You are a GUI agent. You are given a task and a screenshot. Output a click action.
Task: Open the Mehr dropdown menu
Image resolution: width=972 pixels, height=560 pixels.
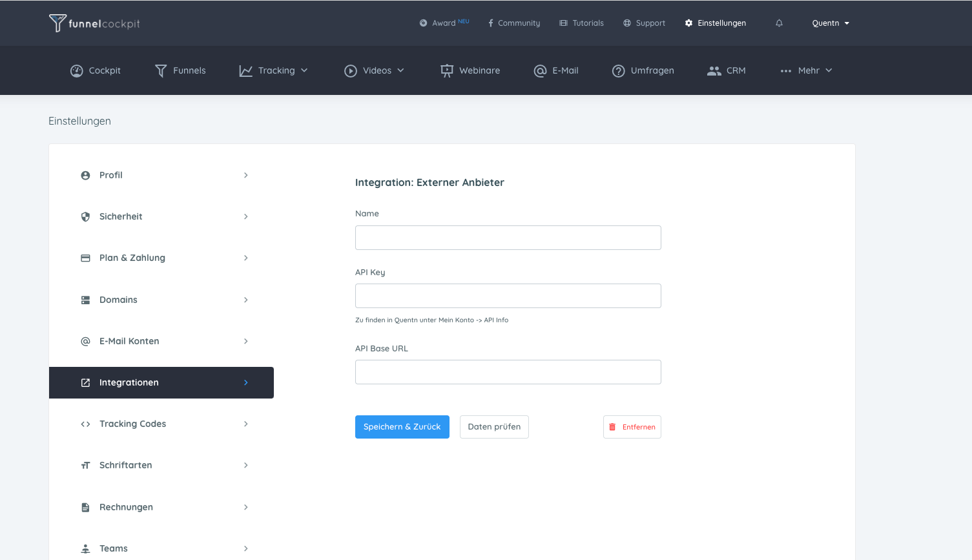coord(807,71)
